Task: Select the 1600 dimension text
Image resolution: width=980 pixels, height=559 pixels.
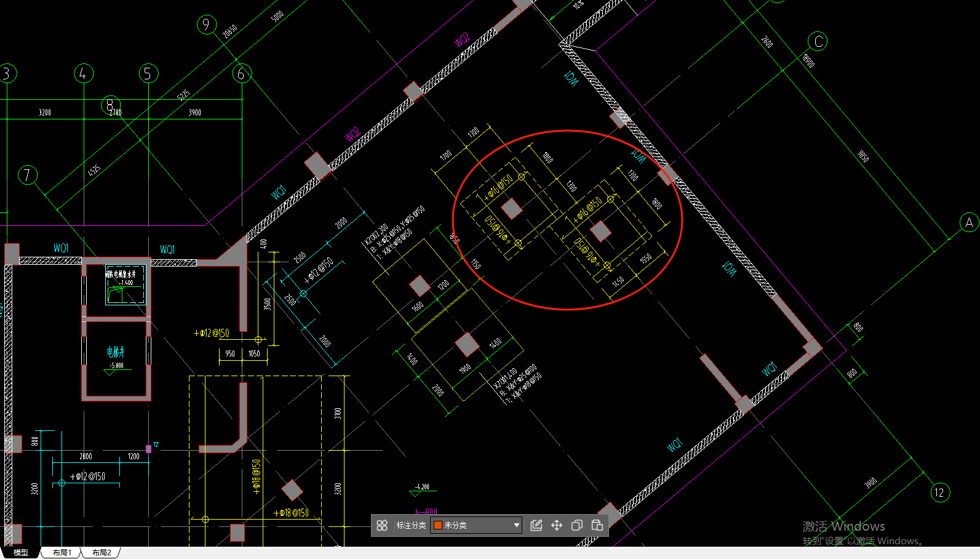Action: click(418, 307)
